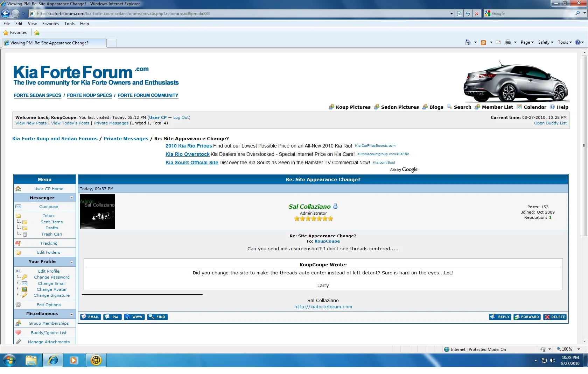Click the Stop loading X icon

pos(477,14)
